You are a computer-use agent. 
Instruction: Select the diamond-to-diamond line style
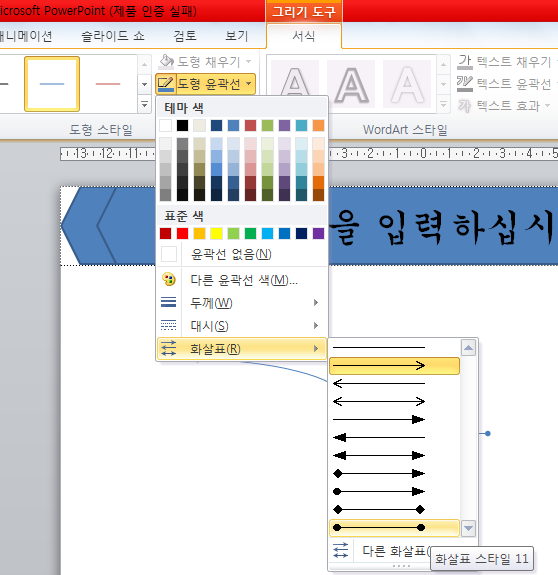pyautogui.click(x=394, y=509)
